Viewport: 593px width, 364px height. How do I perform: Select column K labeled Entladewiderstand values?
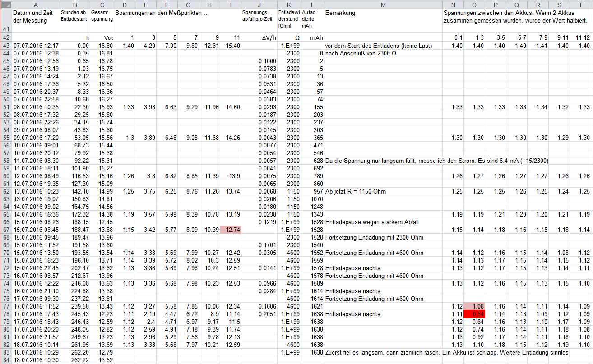click(x=289, y=5)
